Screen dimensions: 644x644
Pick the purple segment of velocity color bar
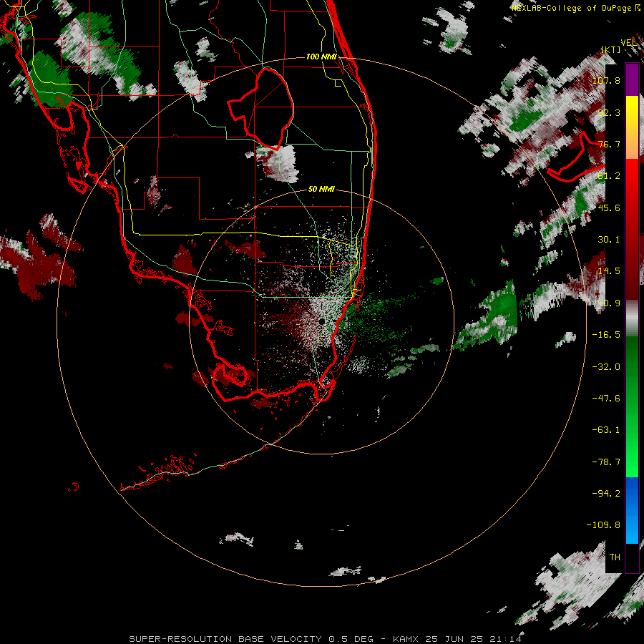[632, 79]
